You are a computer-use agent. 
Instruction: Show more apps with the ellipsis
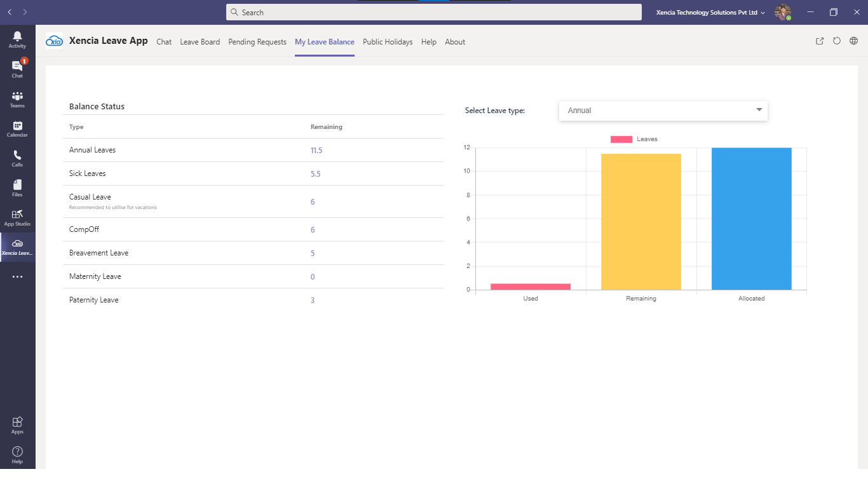tap(17, 276)
